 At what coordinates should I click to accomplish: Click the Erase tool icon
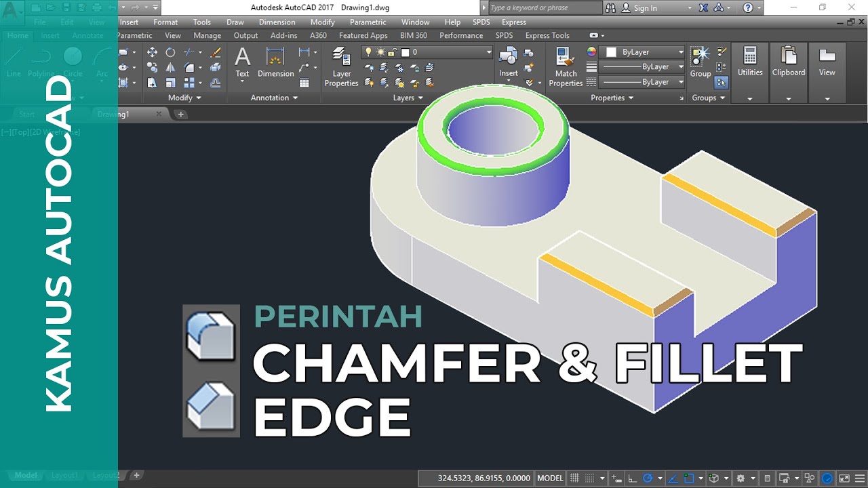pos(216,52)
